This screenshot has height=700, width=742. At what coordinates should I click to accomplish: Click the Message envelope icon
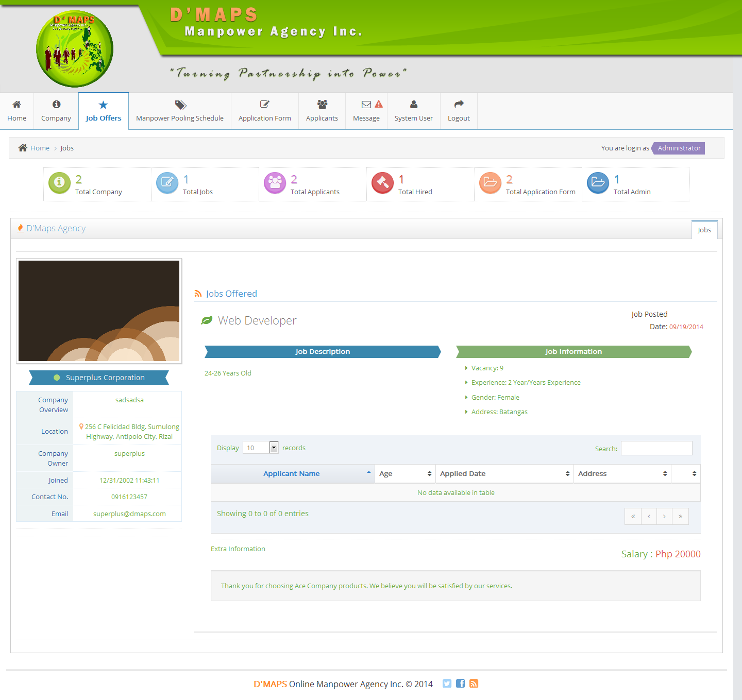tap(366, 105)
